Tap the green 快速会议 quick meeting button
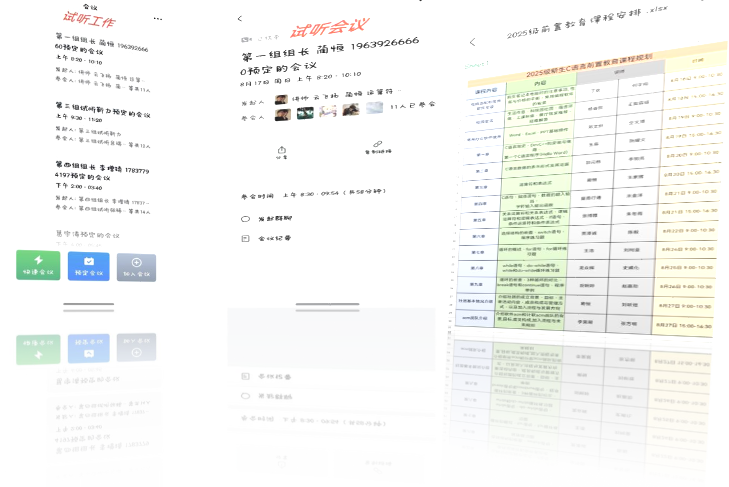Screen dimensions: 729x487 tap(38, 266)
